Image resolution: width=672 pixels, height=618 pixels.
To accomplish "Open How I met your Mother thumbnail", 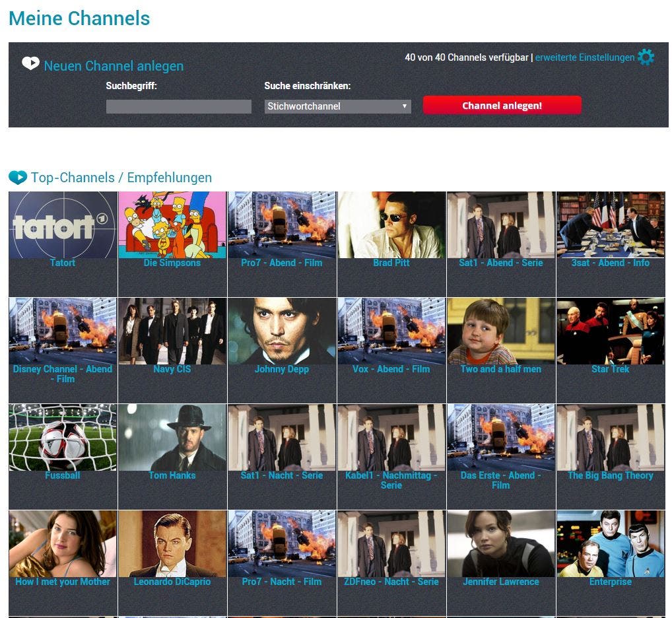I will click(x=63, y=544).
